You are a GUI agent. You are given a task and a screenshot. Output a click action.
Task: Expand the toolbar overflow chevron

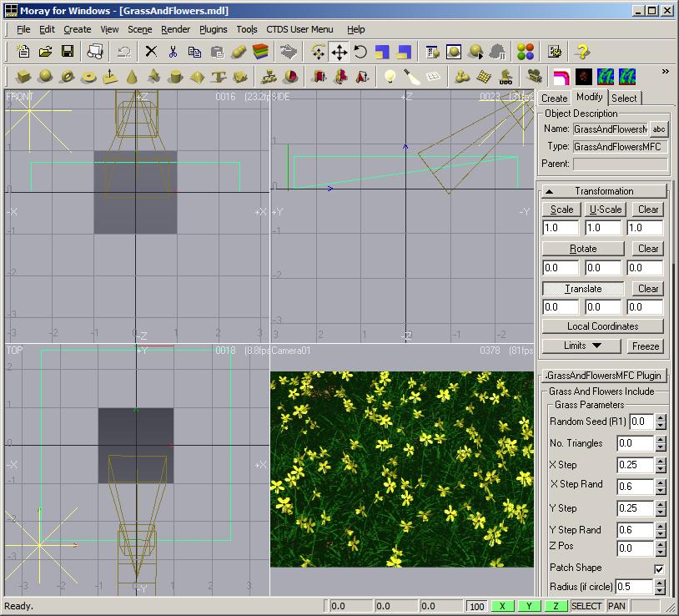point(665,73)
